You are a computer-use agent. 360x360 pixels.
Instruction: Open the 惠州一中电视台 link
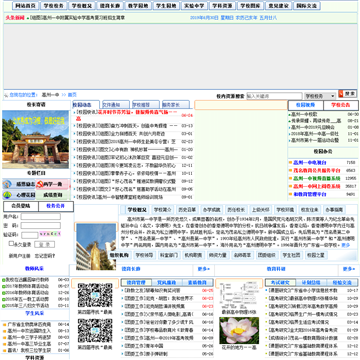[310, 163]
